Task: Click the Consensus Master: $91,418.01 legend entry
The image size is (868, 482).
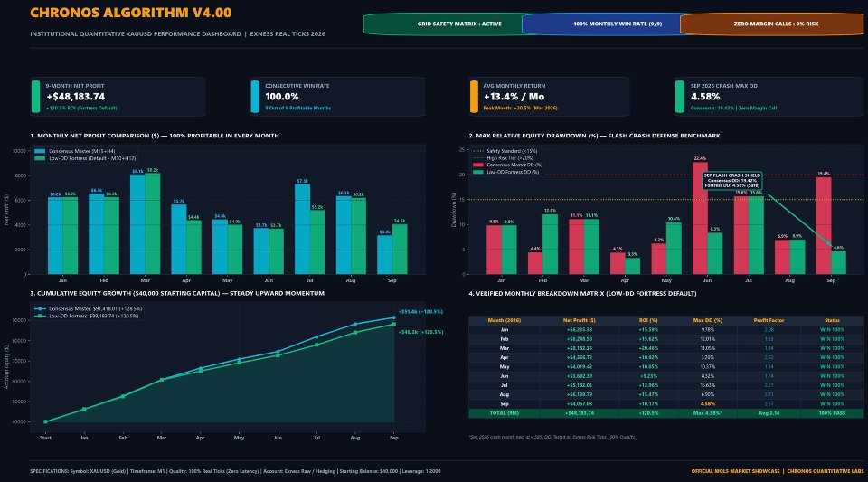Action: pos(89,308)
